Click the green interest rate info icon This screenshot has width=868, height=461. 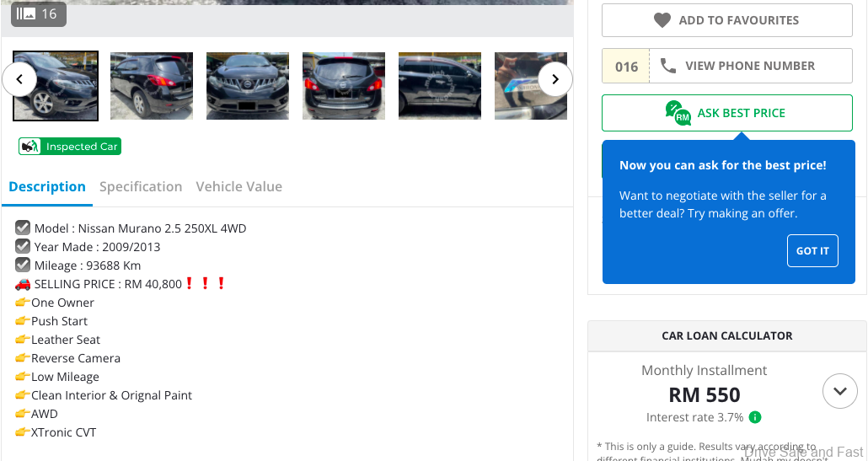[x=755, y=417]
